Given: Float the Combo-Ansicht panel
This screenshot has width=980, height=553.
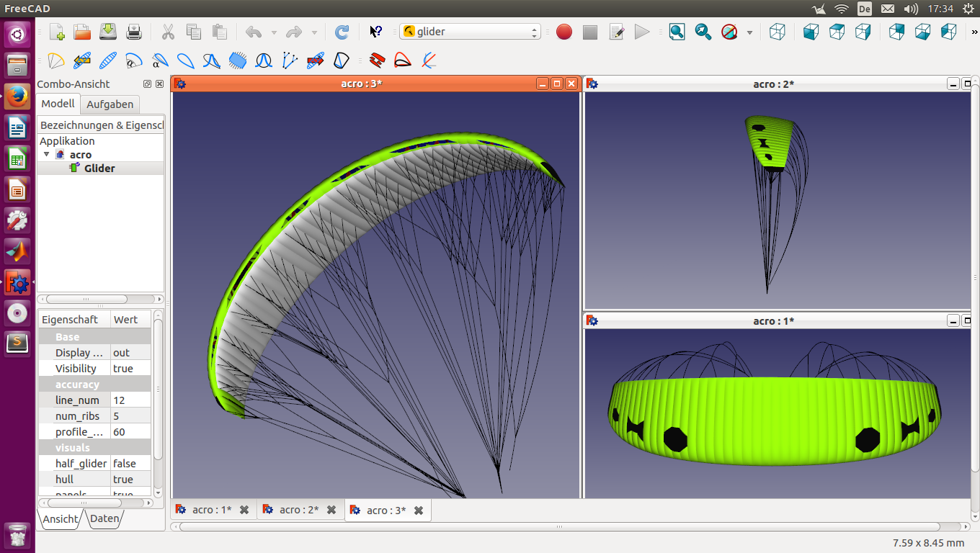Looking at the screenshot, I should tap(148, 84).
